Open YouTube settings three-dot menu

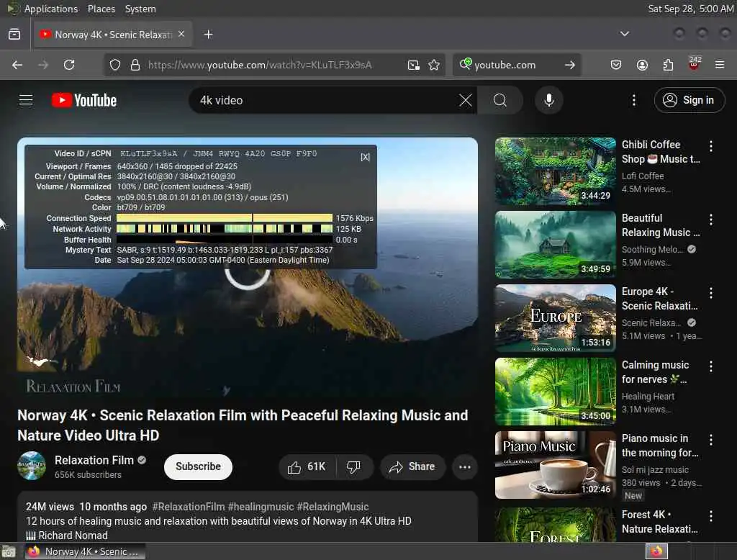pyautogui.click(x=633, y=100)
